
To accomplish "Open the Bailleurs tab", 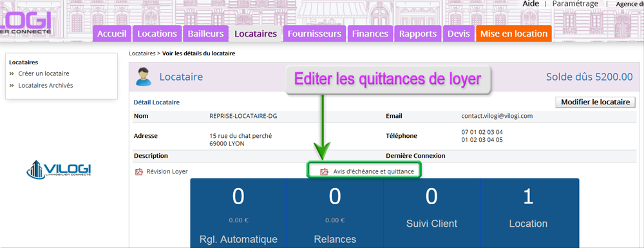I will coord(205,33).
